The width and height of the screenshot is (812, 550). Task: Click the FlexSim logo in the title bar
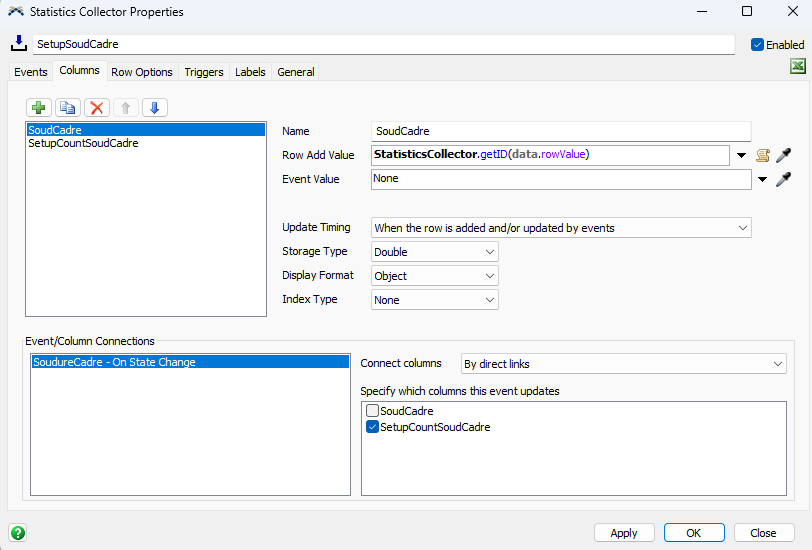point(16,11)
